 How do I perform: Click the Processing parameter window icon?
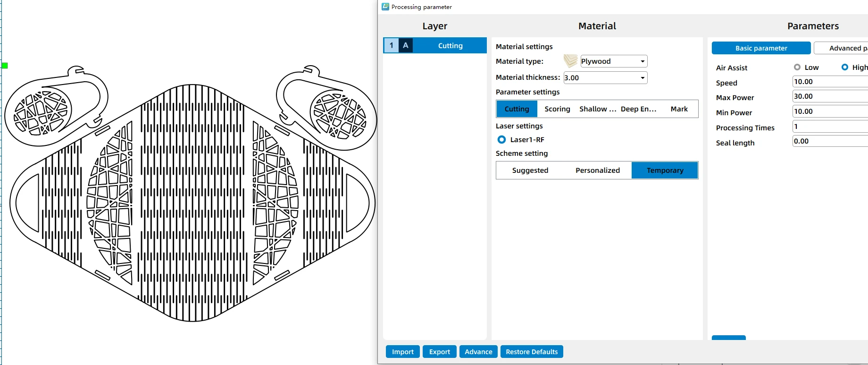point(385,7)
